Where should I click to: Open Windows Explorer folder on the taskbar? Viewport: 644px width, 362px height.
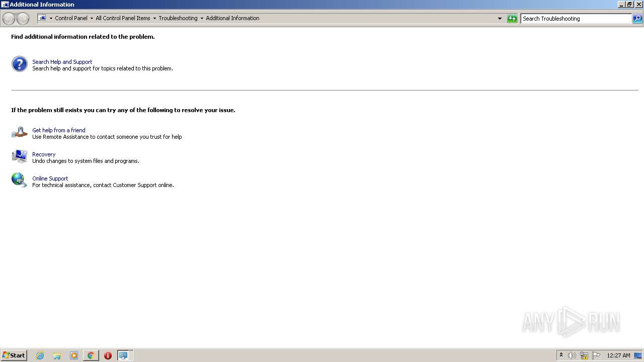click(x=57, y=355)
